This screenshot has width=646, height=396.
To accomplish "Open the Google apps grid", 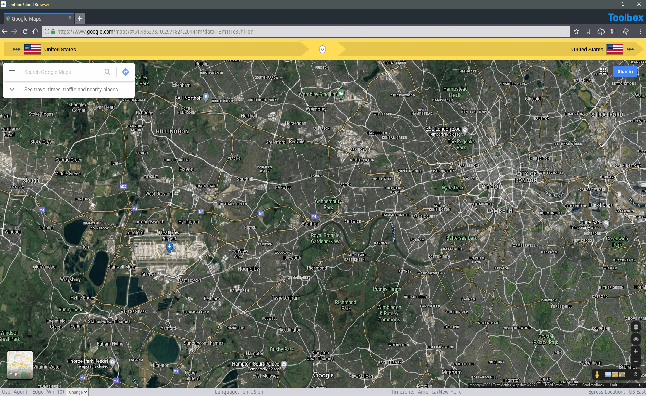I will tap(603, 71).
